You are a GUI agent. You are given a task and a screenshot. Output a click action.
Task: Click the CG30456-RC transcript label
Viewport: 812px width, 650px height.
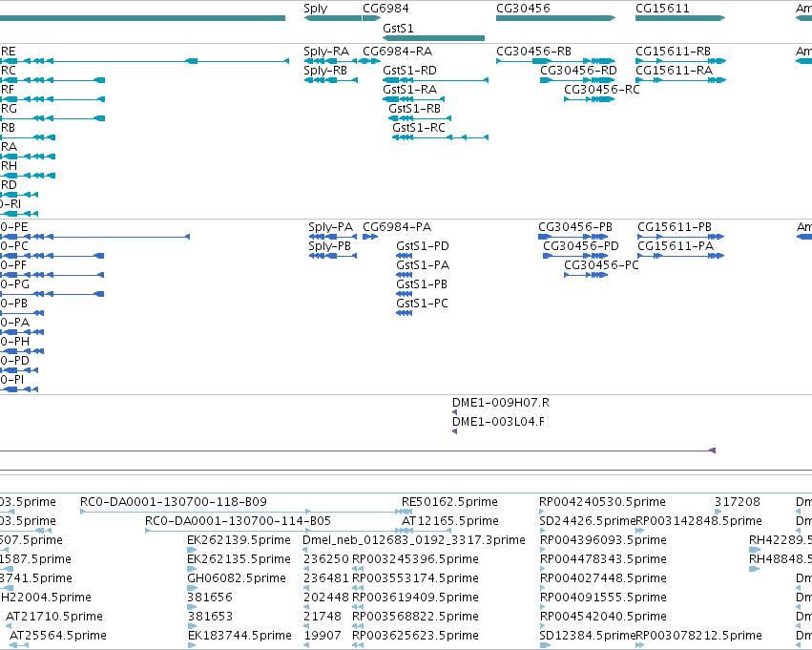602,89
